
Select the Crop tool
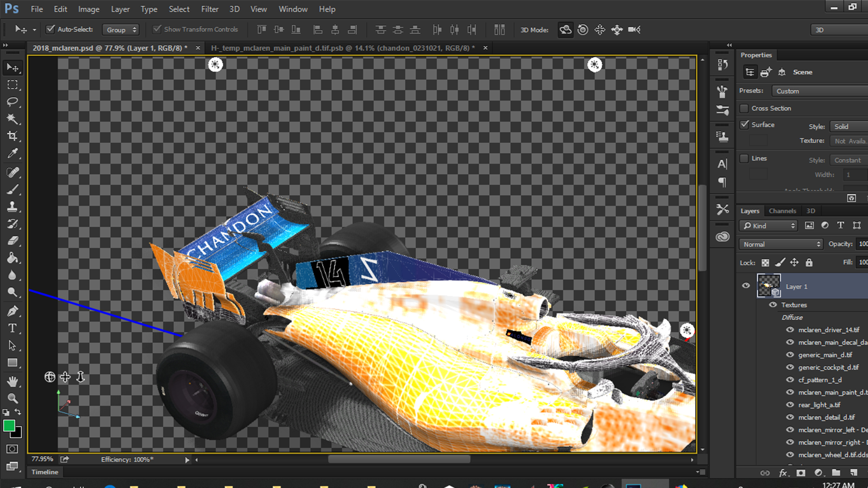12,136
